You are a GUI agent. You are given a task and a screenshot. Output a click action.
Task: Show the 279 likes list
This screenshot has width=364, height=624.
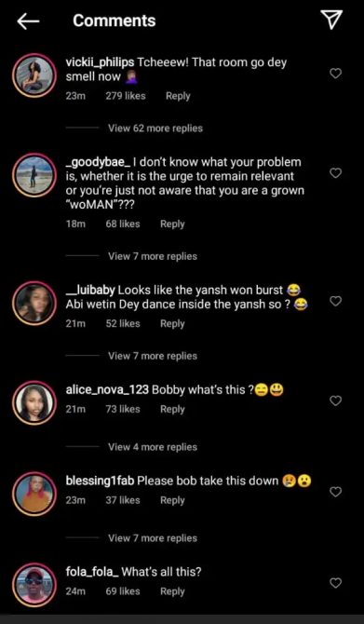click(x=126, y=96)
